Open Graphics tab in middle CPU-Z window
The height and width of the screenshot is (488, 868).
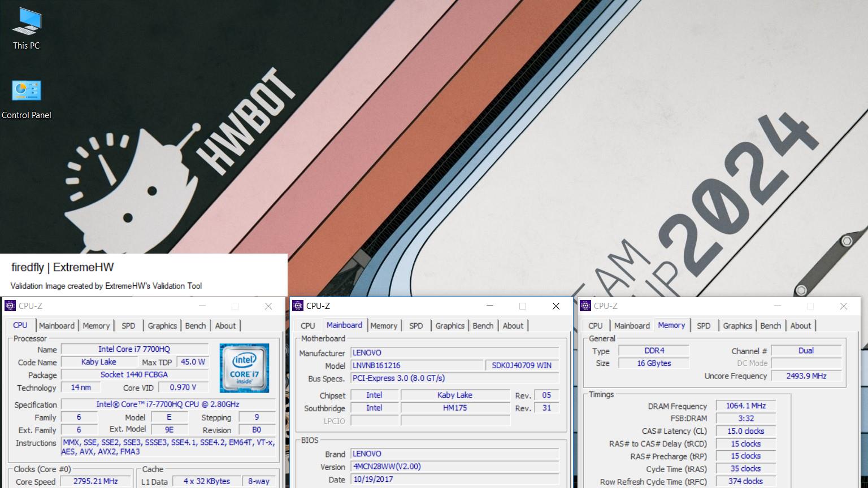click(450, 326)
